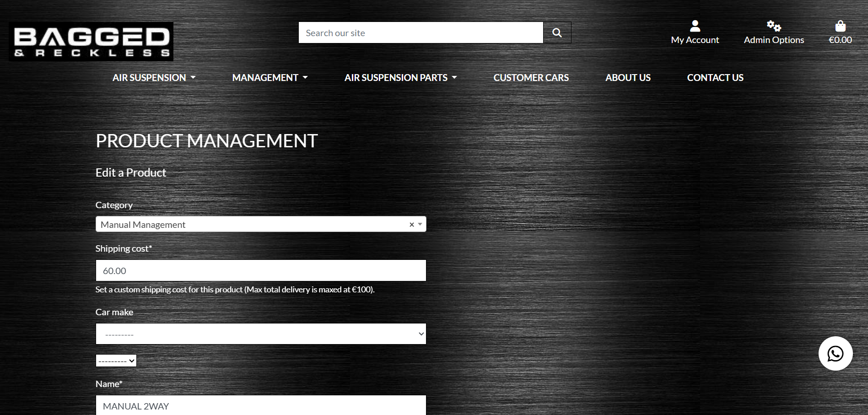Image resolution: width=868 pixels, height=415 pixels.
Task: Open WhatsApp chat bubble
Action: point(835,354)
